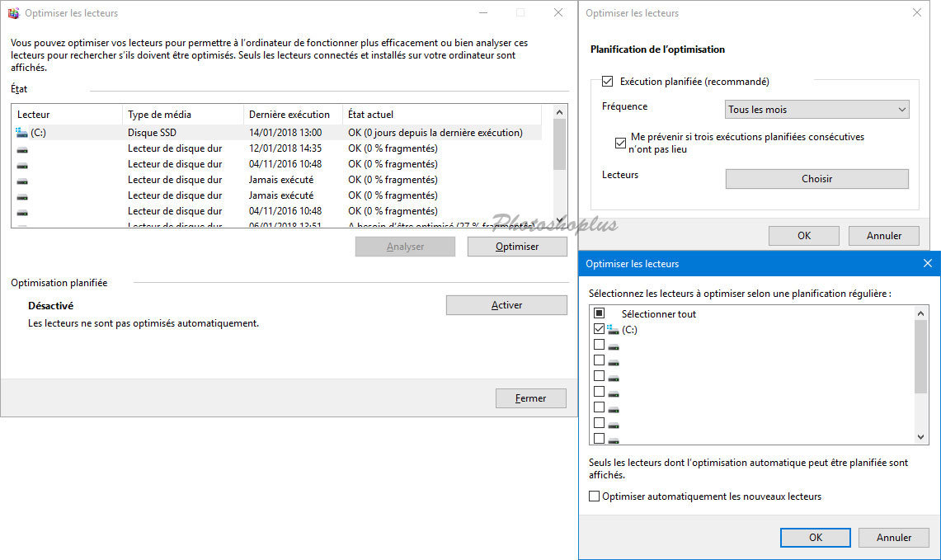The height and width of the screenshot is (560, 941).
Task: Click the defrag app icon in title bar
Action: pos(13,13)
